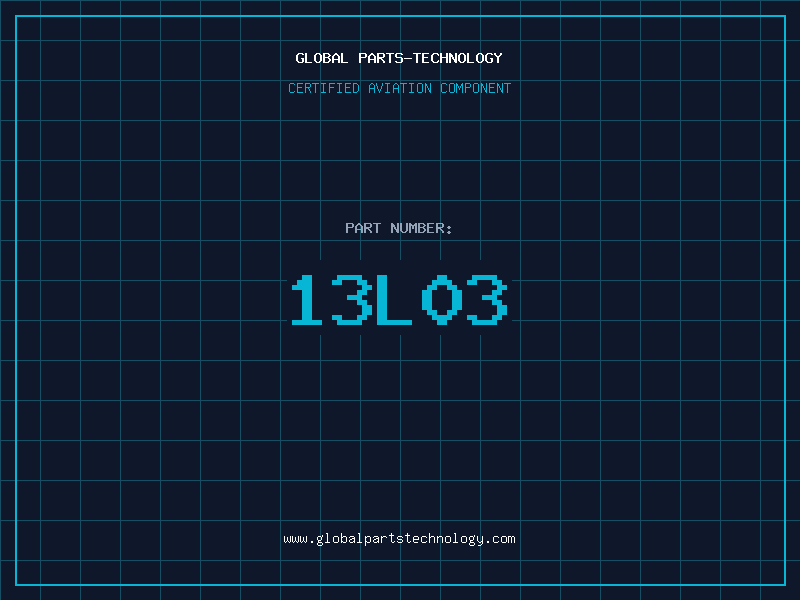800x600 pixels.
Task: Click the bottom-right corner of cyan border
Action: (784, 584)
